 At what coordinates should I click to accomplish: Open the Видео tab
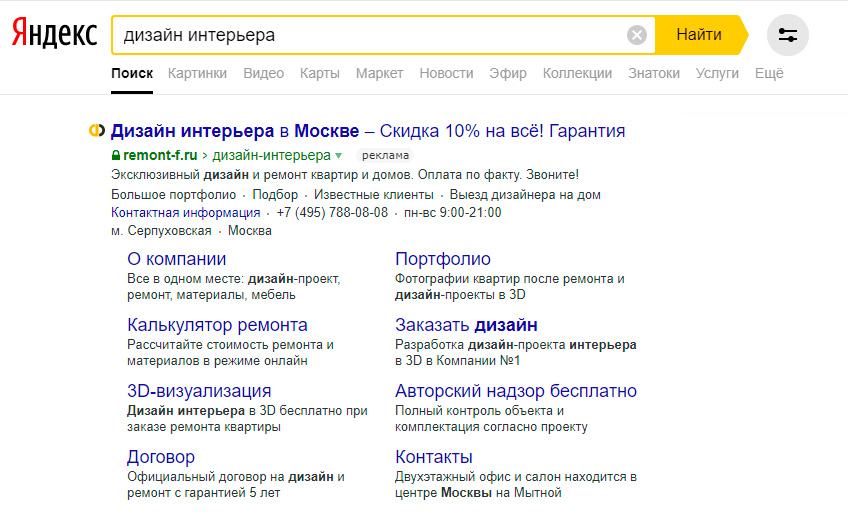pos(263,73)
